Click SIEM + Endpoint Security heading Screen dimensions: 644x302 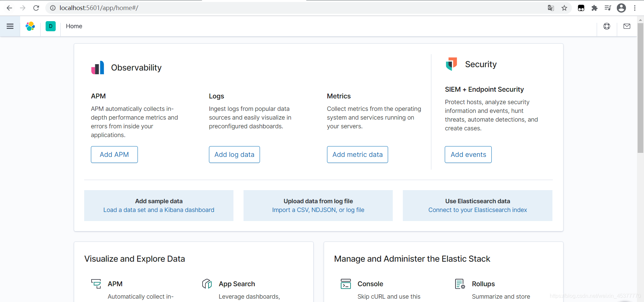[x=484, y=89]
